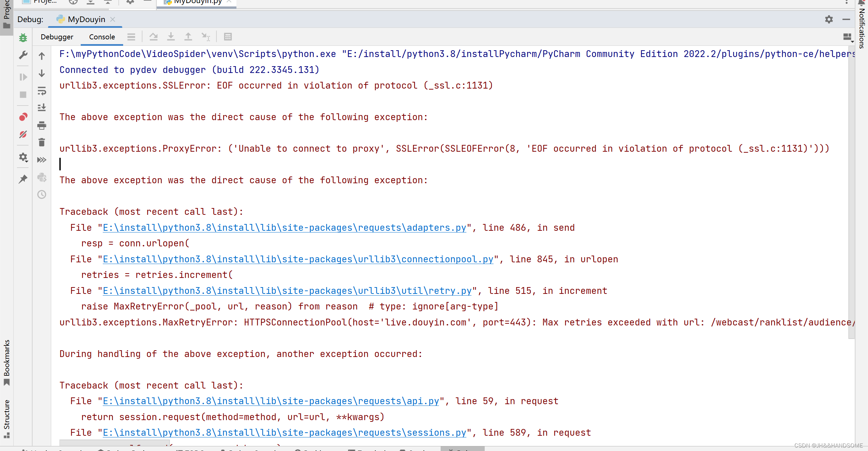Resume program with the play icon
868x451 pixels.
(23, 77)
